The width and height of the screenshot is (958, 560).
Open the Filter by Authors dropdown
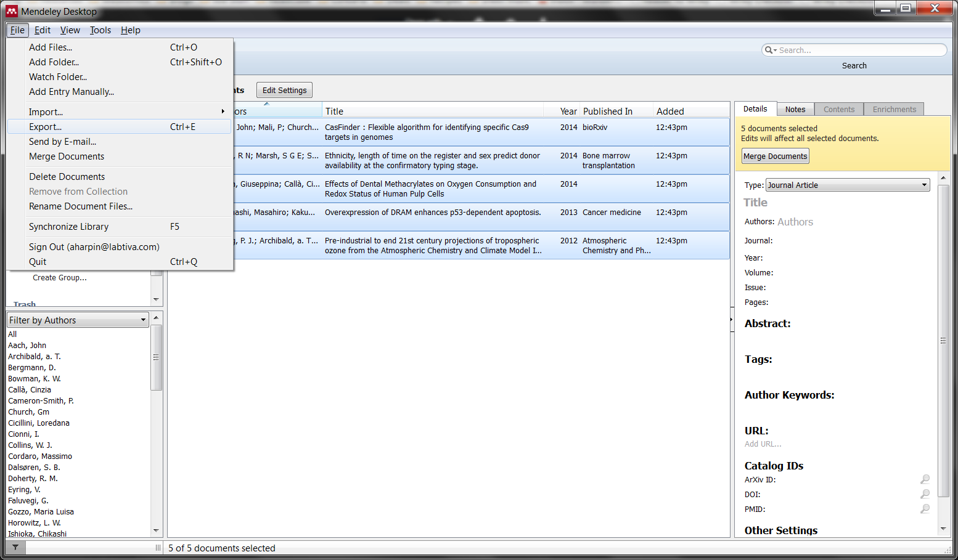[78, 320]
